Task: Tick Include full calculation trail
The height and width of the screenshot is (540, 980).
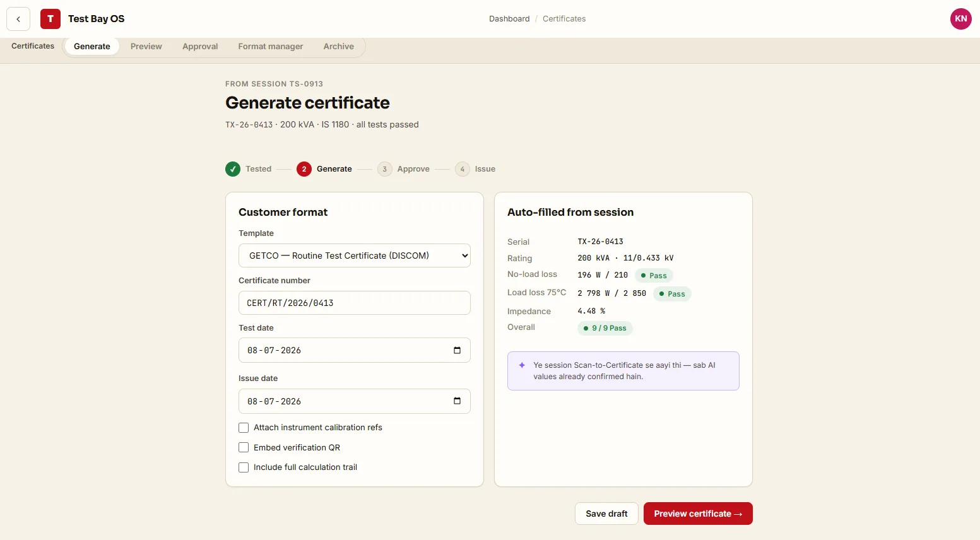Action: coord(244,467)
